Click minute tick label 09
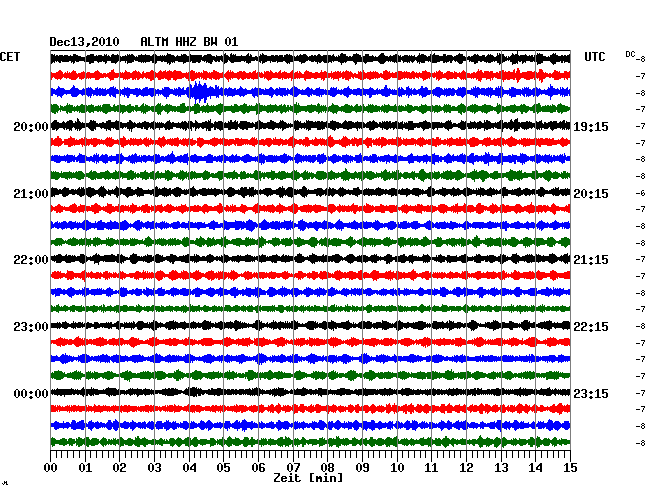This screenshot has height=494, width=650. pyautogui.click(x=362, y=468)
